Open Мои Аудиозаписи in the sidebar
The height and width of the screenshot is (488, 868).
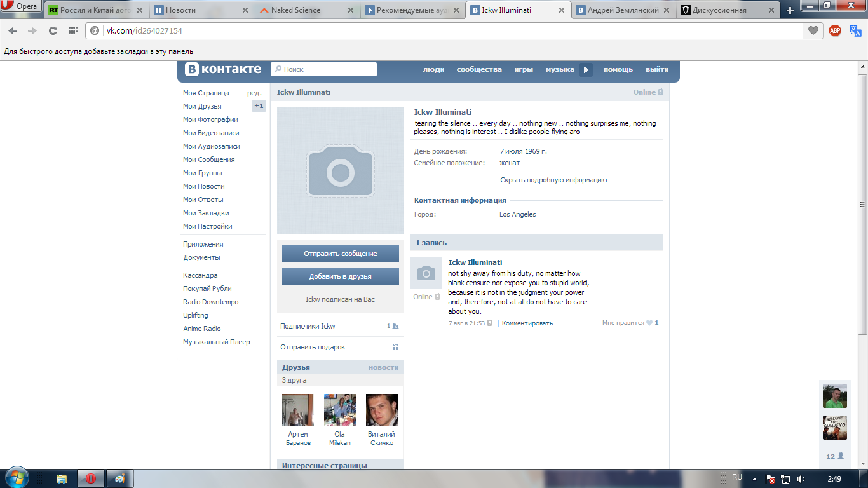click(212, 146)
